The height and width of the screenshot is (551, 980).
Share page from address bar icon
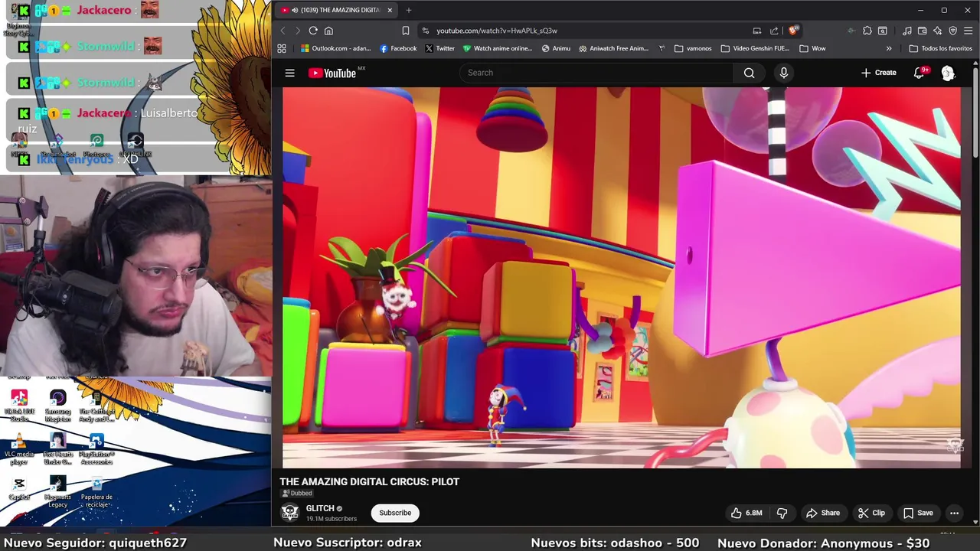(774, 31)
